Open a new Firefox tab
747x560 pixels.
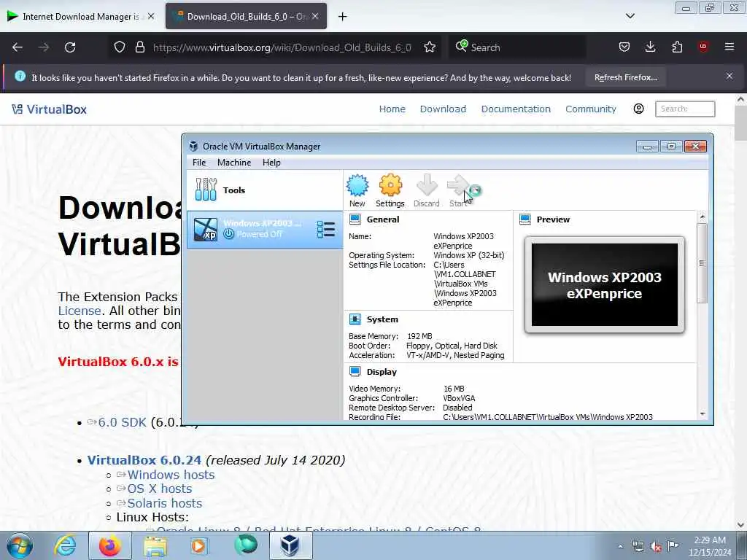click(343, 17)
